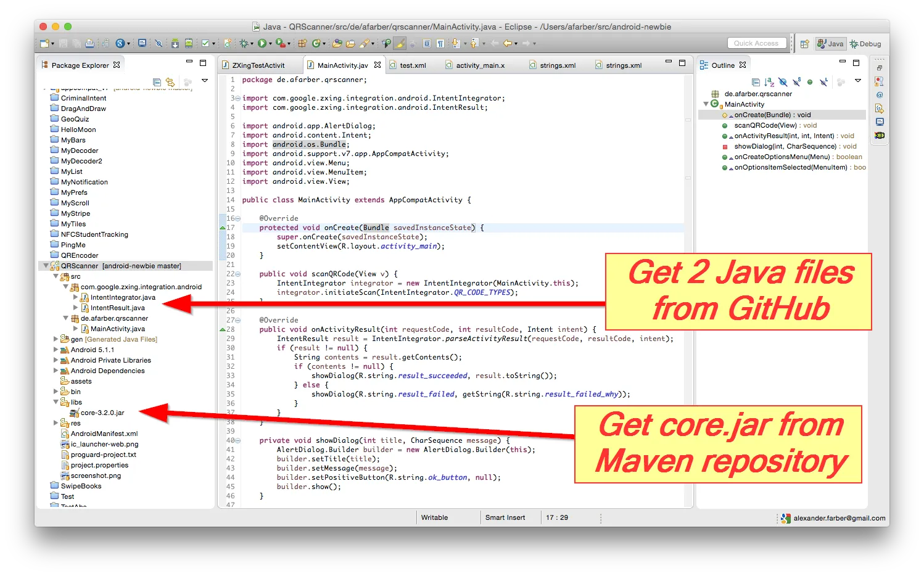Open the LogCat Android icon in the side strip
The width and height of the screenshot is (924, 576).
[880, 135]
